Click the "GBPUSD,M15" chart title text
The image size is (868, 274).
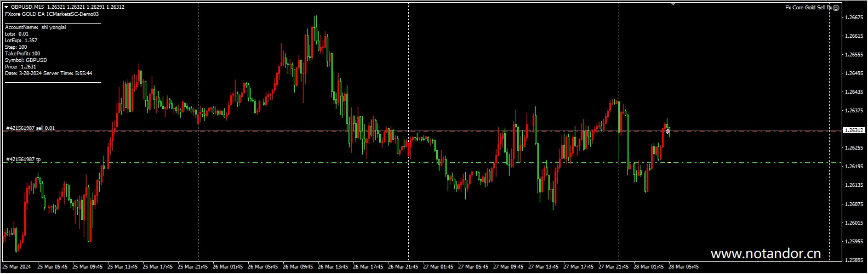point(27,7)
